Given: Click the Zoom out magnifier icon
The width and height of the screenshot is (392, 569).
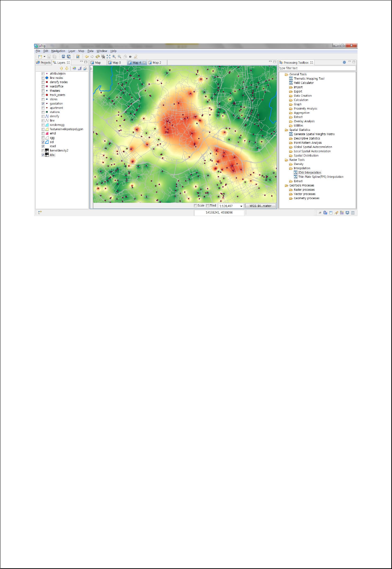Looking at the screenshot, I should [119, 57].
